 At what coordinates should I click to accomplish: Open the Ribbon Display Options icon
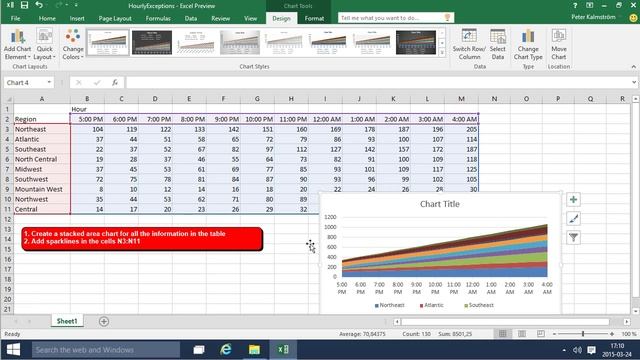[x=590, y=5]
